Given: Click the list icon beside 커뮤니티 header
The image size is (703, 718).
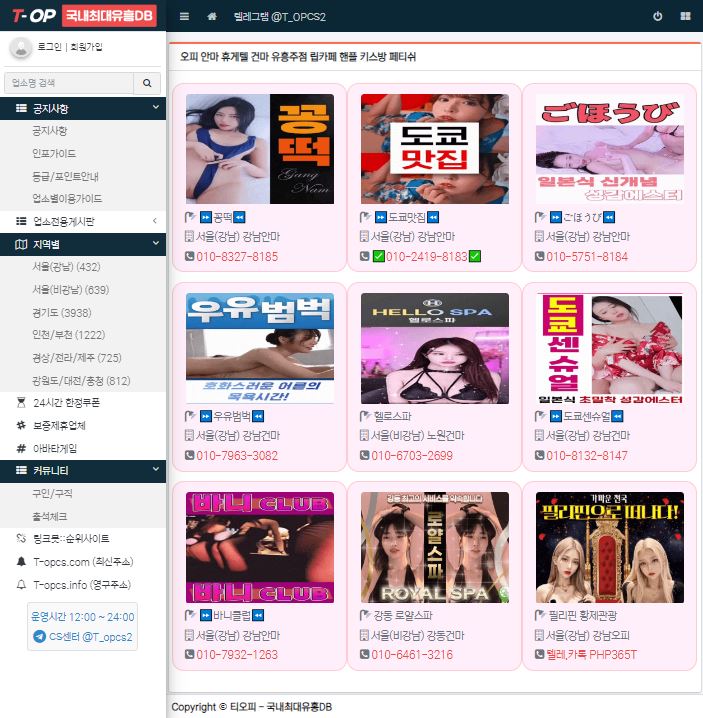Looking at the screenshot, I should tap(21, 470).
